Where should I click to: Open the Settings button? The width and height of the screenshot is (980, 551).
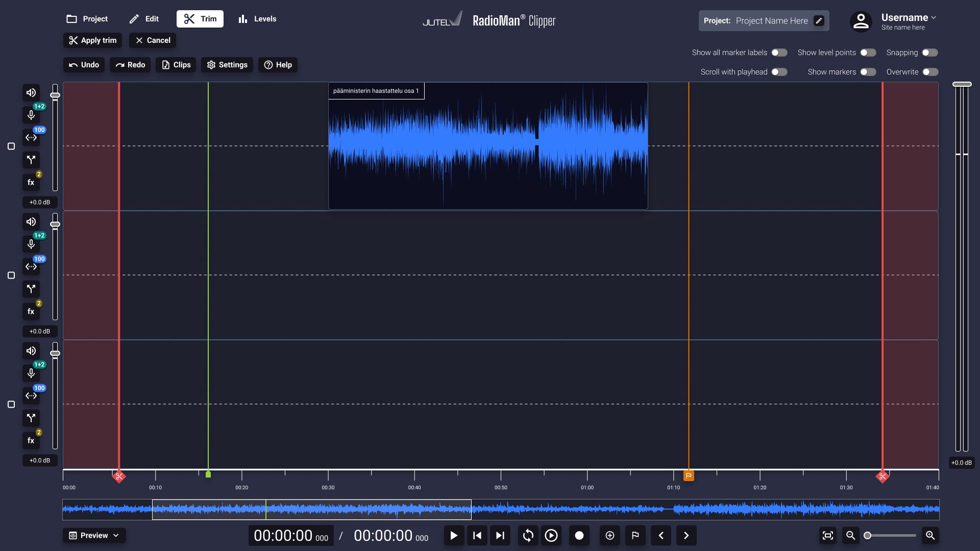[227, 65]
